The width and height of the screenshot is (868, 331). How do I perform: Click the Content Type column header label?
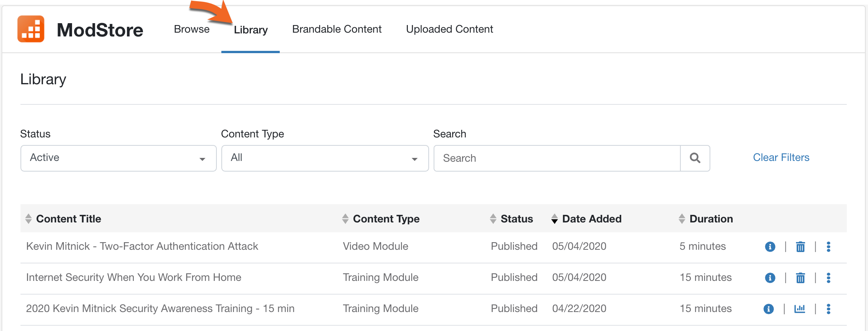coord(386,219)
